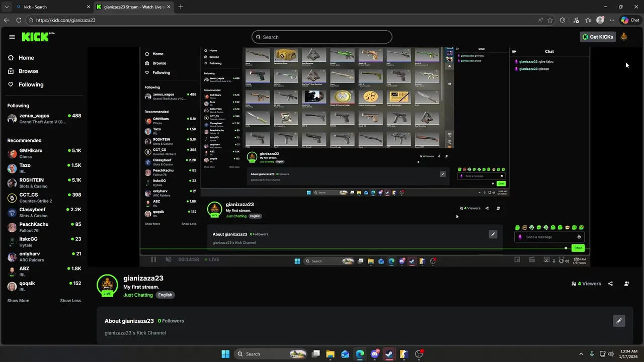Unmute the stream with the player volume icon
Screen dimensions: 644x362
click(169, 259)
